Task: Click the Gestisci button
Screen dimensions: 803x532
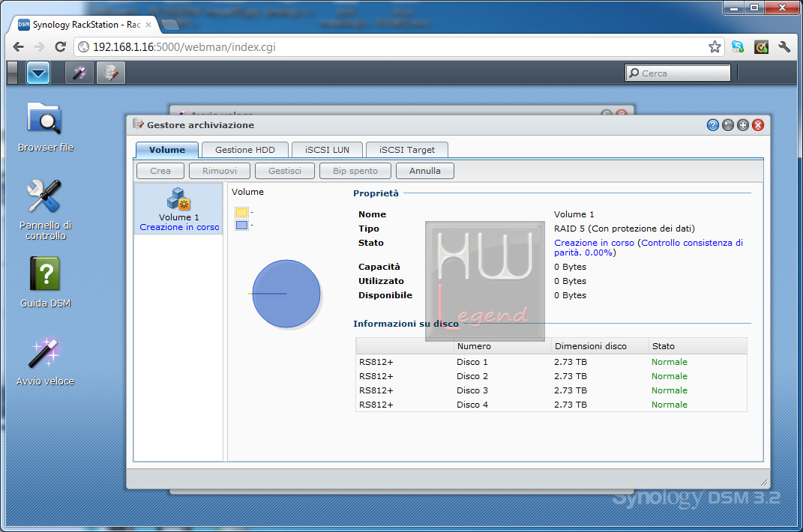Action: pos(285,171)
